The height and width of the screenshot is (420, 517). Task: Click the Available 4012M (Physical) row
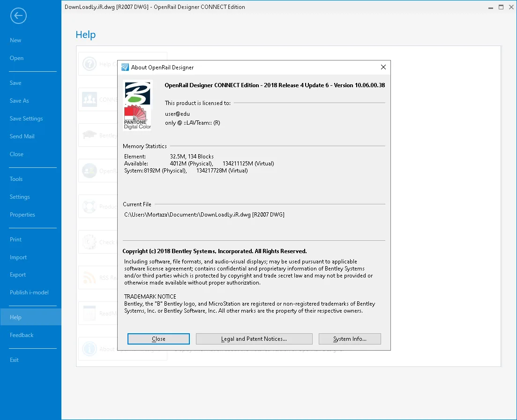point(199,164)
